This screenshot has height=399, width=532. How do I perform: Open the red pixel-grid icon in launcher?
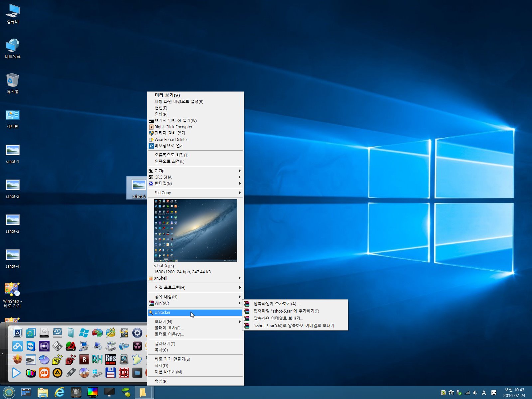tap(124, 373)
